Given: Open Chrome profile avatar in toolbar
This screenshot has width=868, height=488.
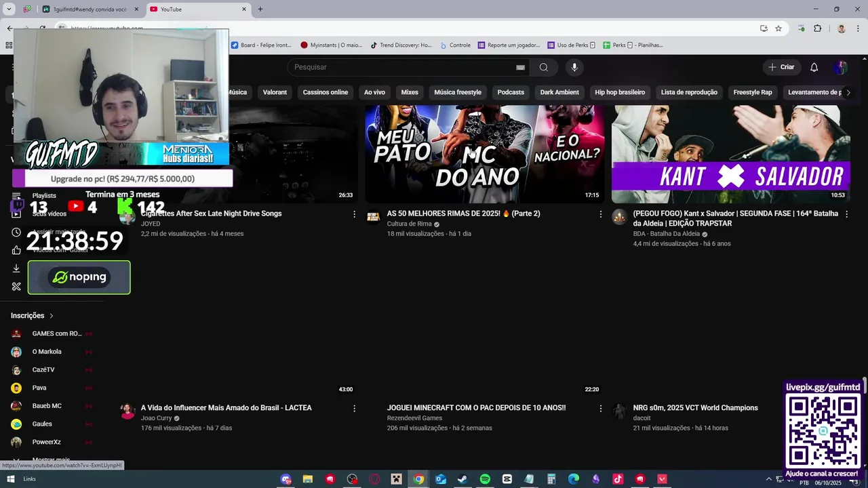Looking at the screenshot, I should [x=842, y=28].
